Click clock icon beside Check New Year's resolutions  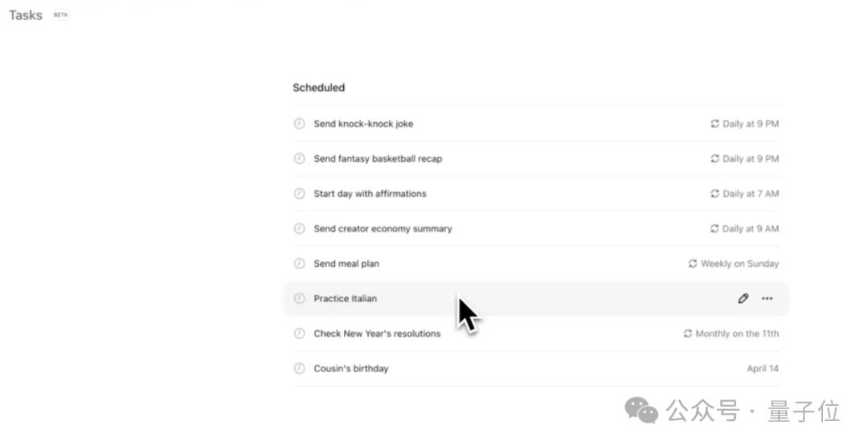pyautogui.click(x=299, y=333)
